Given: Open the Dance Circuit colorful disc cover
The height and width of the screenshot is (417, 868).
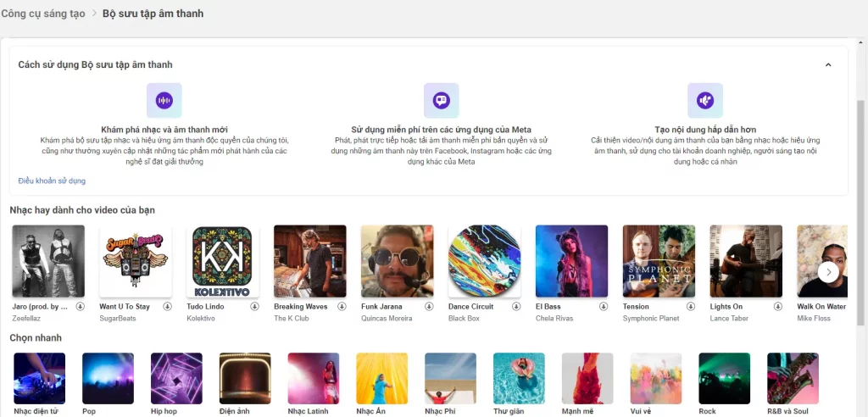Looking at the screenshot, I should click(x=484, y=261).
